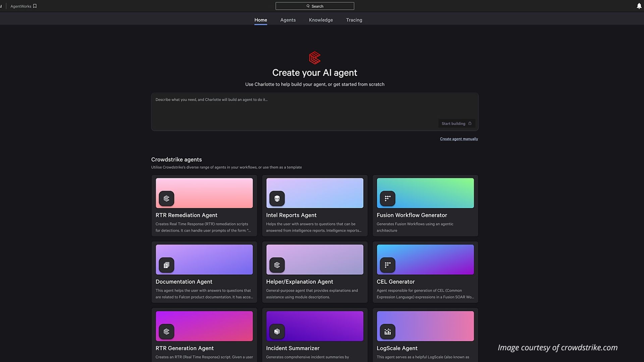Click the CEL Generator icon
The image size is (644, 362).
point(387,265)
